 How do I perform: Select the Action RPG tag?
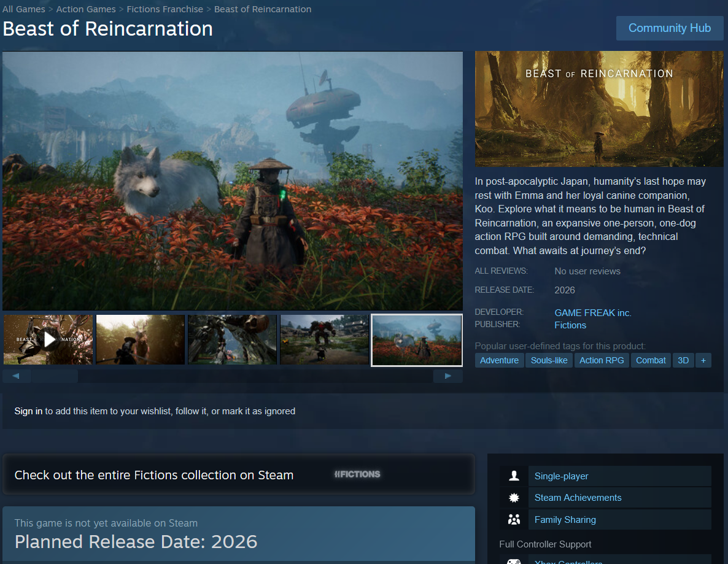602,360
